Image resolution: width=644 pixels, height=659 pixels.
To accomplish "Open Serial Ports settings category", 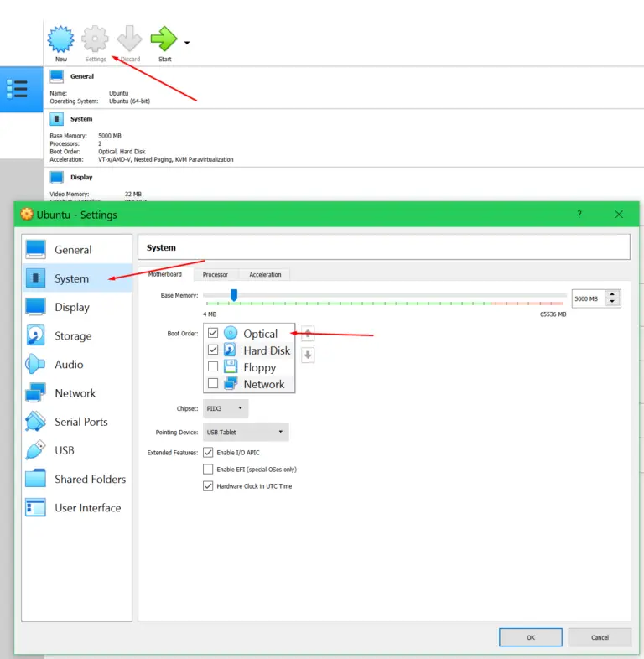I will tap(77, 422).
